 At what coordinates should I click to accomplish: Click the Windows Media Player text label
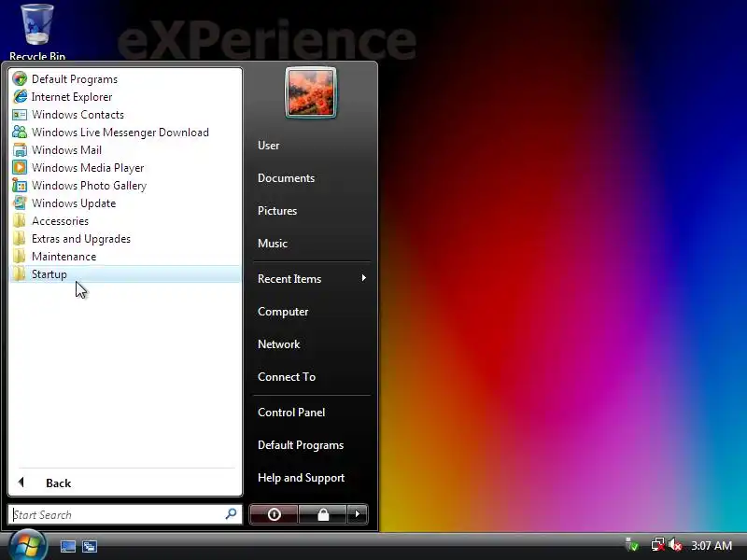[x=88, y=168]
